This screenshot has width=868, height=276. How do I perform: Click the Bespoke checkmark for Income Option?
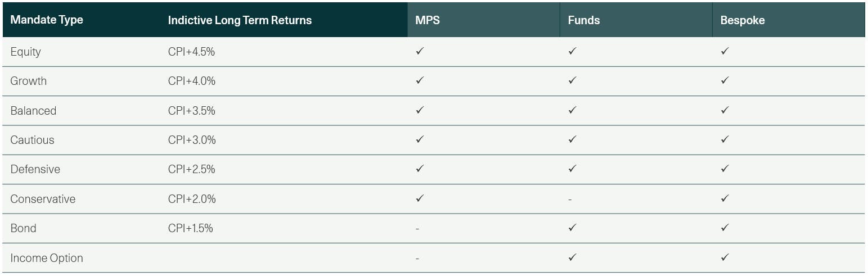coord(725,257)
